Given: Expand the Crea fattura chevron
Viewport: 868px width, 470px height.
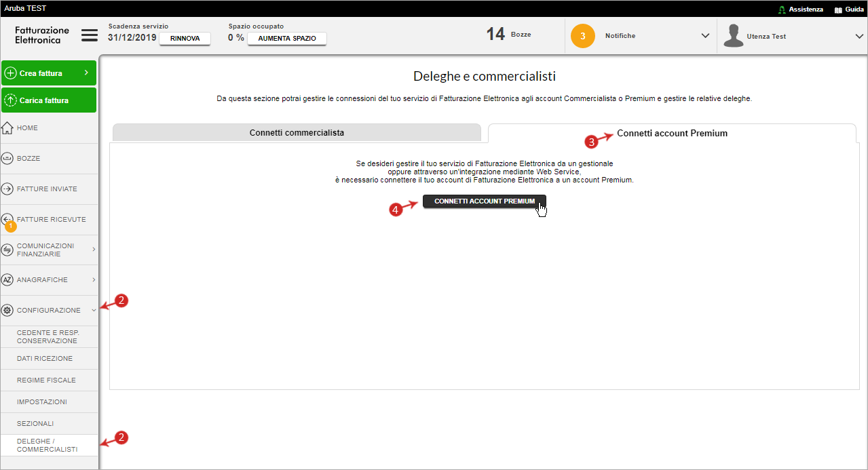Looking at the screenshot, I should 86,73.
